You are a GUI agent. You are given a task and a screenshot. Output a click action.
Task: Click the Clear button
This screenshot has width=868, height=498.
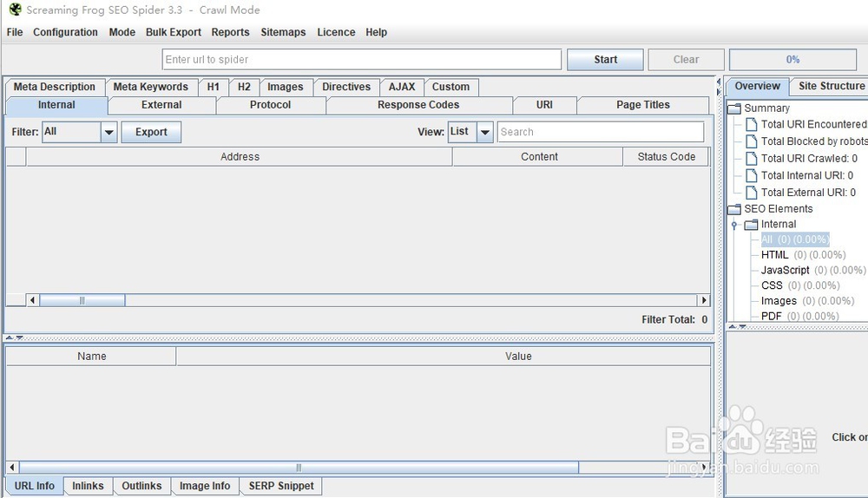[x=687, y=60]
